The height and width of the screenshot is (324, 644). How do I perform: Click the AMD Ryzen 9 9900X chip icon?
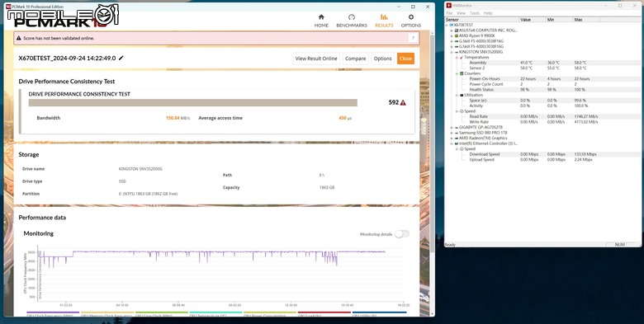(457, 35)
